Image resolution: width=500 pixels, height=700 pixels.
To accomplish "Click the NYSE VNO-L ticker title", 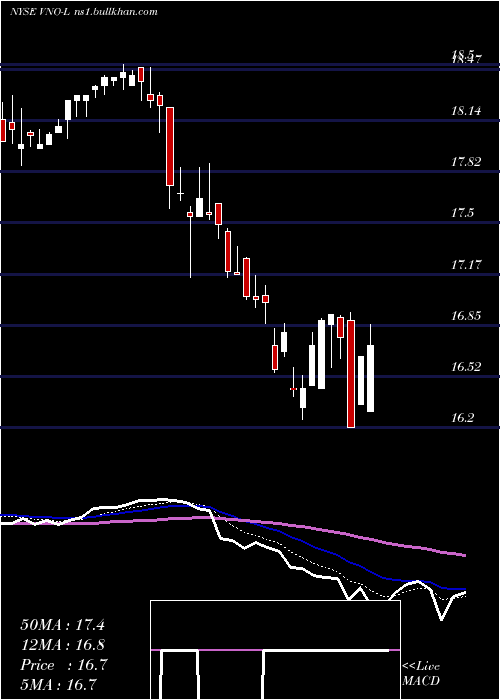I will 38,12.
